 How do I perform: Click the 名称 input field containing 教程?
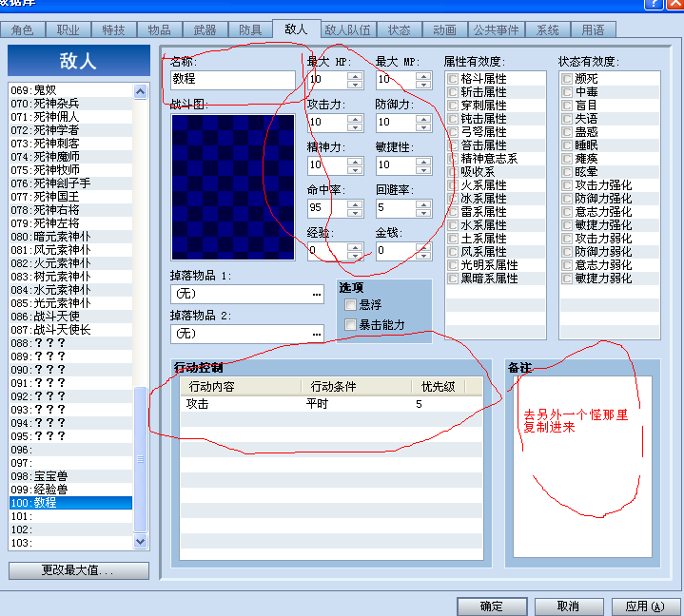[232, 80]
